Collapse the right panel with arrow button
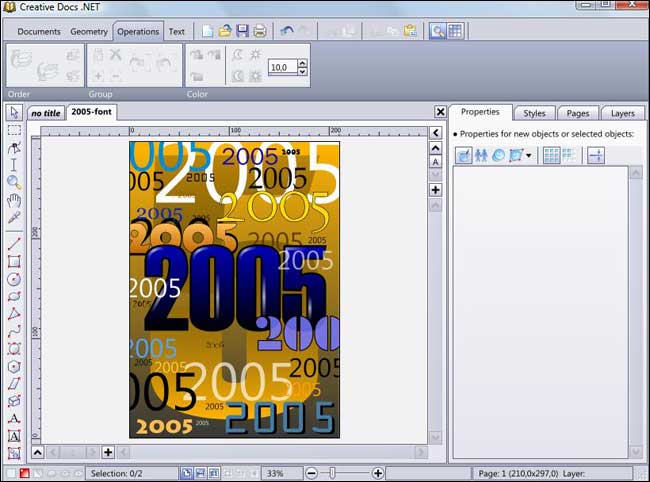This screenshot has height=482, width=650. point(435,132)
